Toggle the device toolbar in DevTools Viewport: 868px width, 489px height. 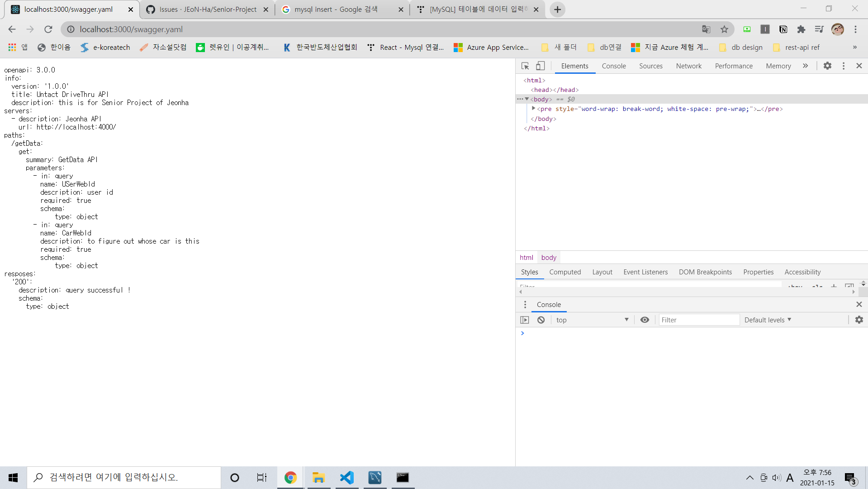(x=541, y=66)
